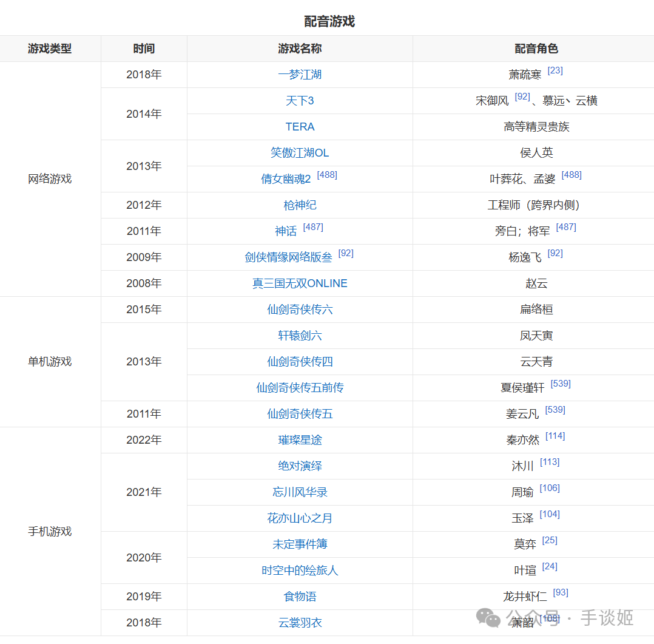Viewport: 654px width, 644px height.
Task: Click citation [488] beside 叶葬花、孟婆
Action: (571, 175)
